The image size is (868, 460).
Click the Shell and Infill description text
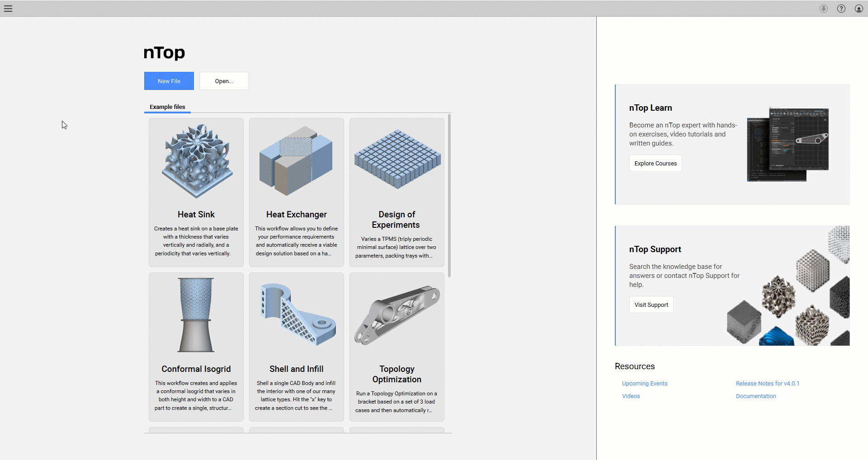[297, 396]
